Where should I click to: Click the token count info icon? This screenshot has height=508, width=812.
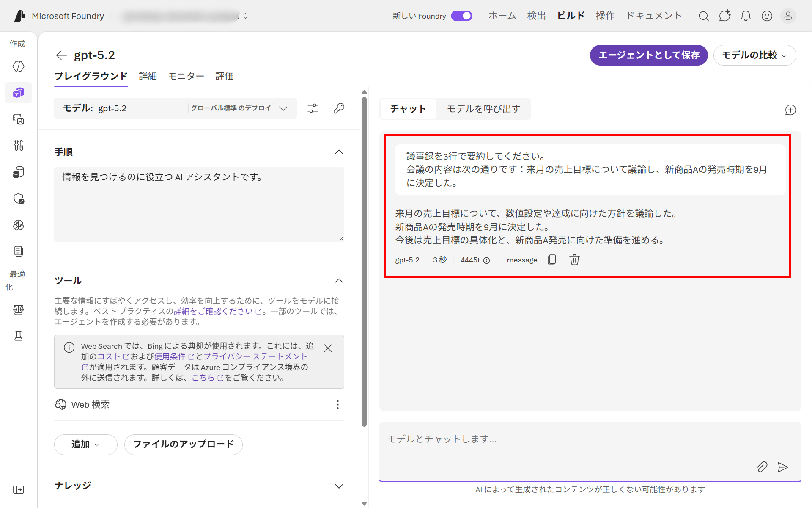coord(487,260)
